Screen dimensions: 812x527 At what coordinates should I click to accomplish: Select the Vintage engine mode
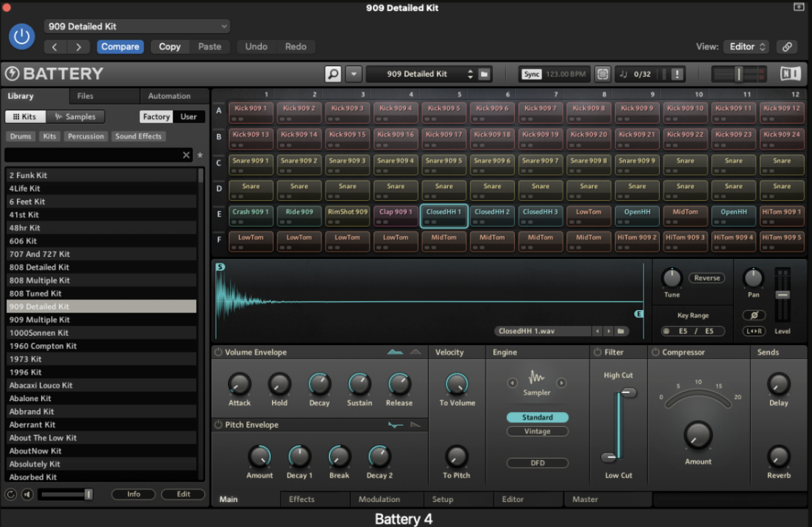click(537, 431)
